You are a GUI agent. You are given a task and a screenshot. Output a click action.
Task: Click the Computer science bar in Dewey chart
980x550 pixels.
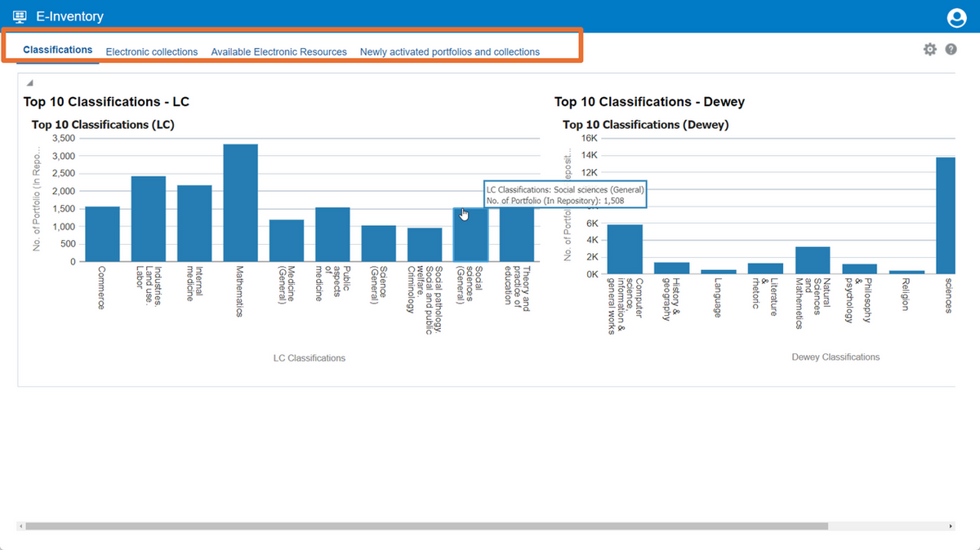coord(625,249)
